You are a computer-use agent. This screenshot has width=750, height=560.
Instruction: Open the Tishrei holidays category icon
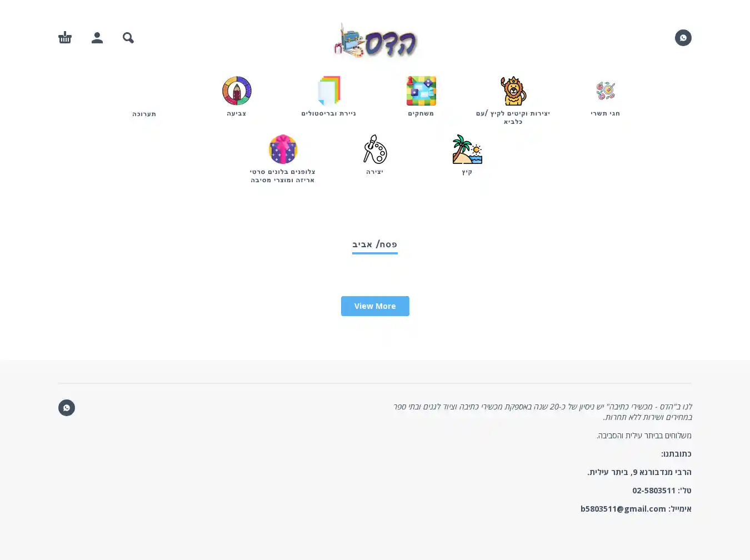[x=606, y=91]
